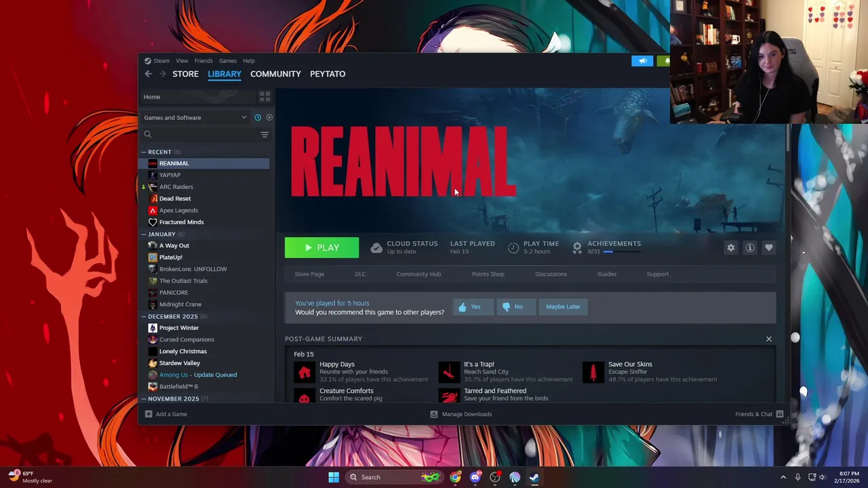Open the Store Page link
Image resolution: width=868 pixels, height=488 pixels.
(x=309, y=274)
